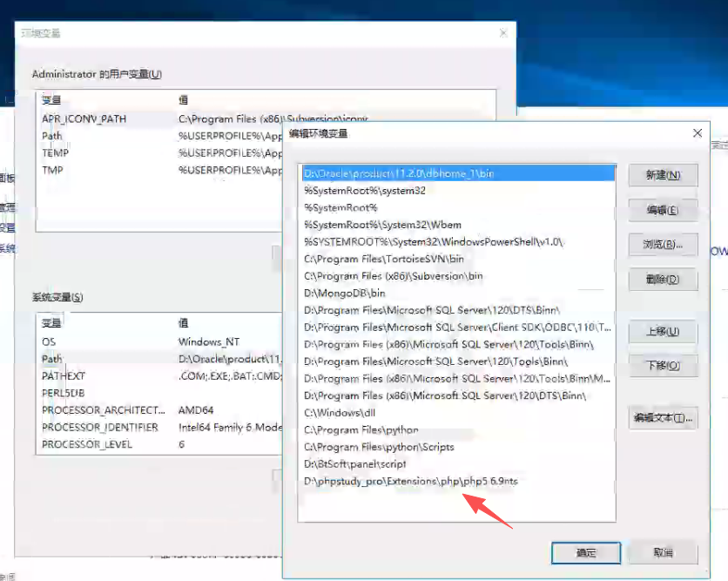Move entry down with 下移(O)
Viewport: 728px width, 581px height.
click(x=663, y=366)
